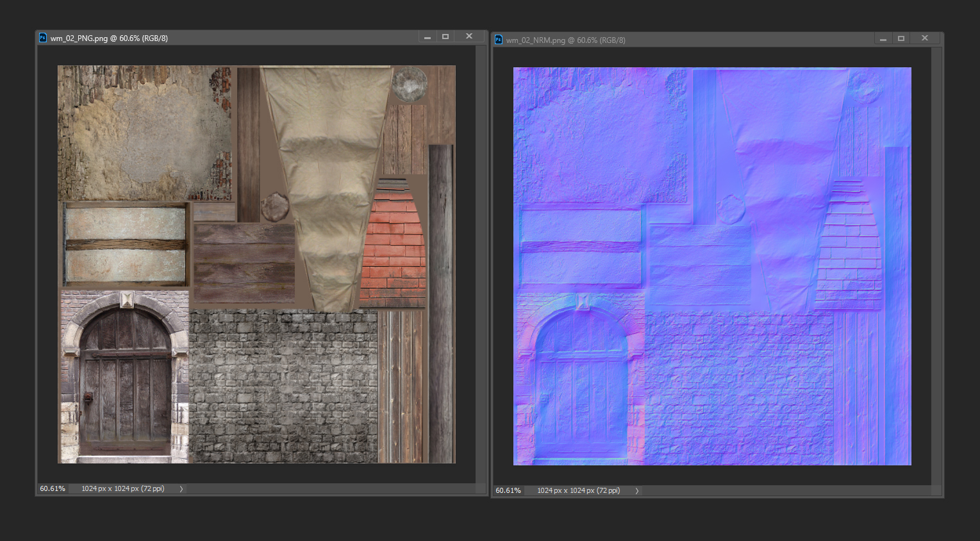Image resolution: width=980 pixels, height=541 pixels.
Task: Minimize the wm_02_PNG.png document window
Action: (428, 37)
